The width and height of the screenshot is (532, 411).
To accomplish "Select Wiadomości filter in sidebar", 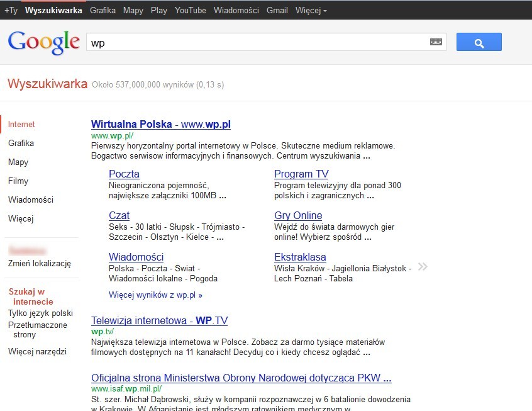I will (x=31, y=200).
